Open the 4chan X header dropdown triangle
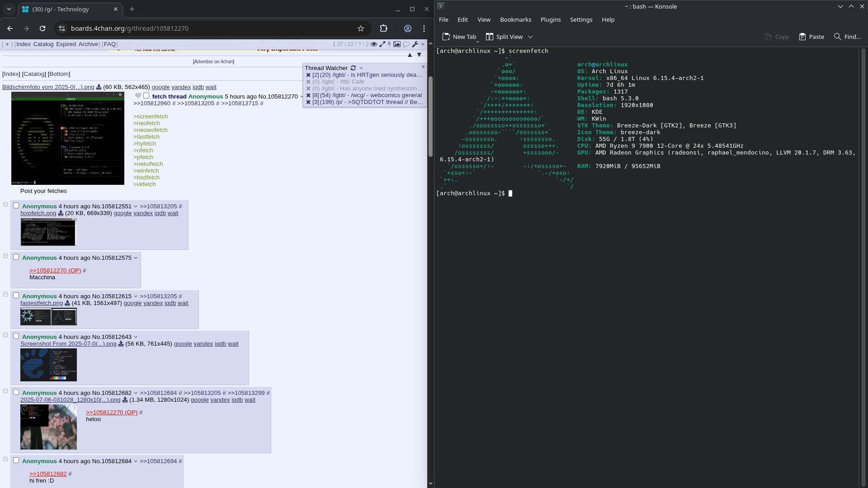The height and width of the screenshot is (488, 868). 423,44
